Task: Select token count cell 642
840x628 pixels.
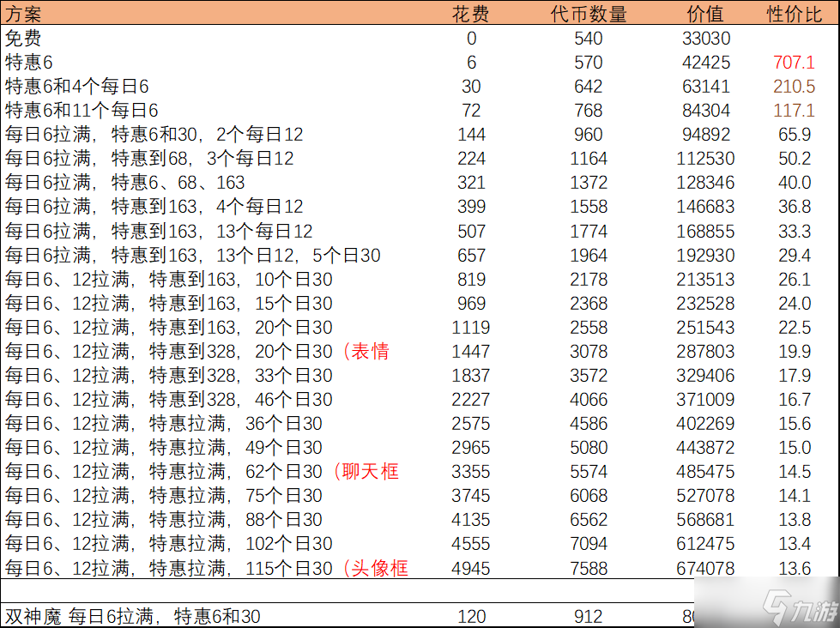Action: click(589, 87)
